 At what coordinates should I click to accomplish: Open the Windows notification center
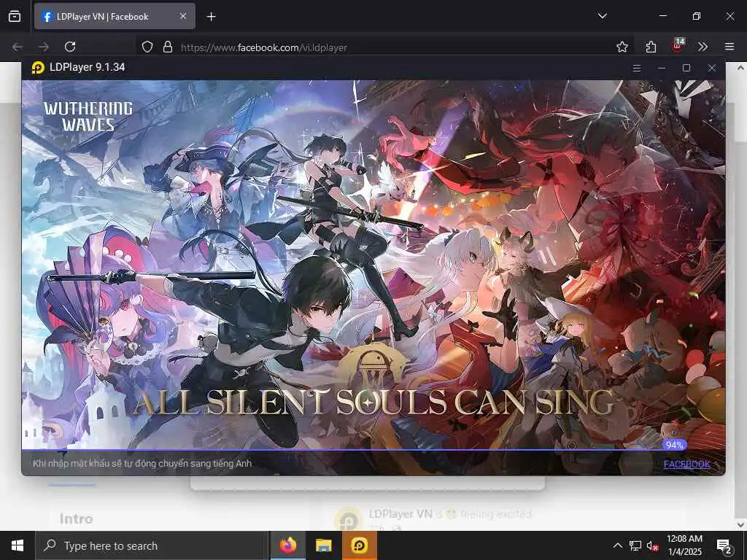724,545
